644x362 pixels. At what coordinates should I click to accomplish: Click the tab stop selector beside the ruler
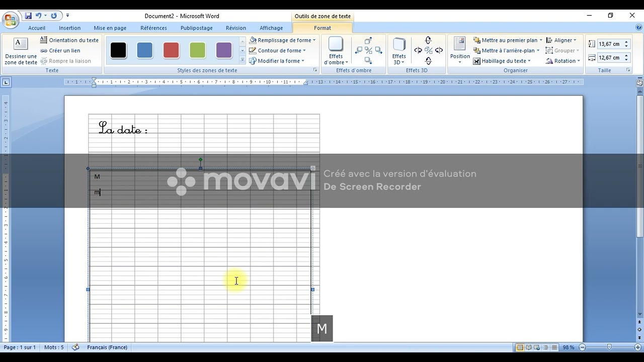point(6,82)
